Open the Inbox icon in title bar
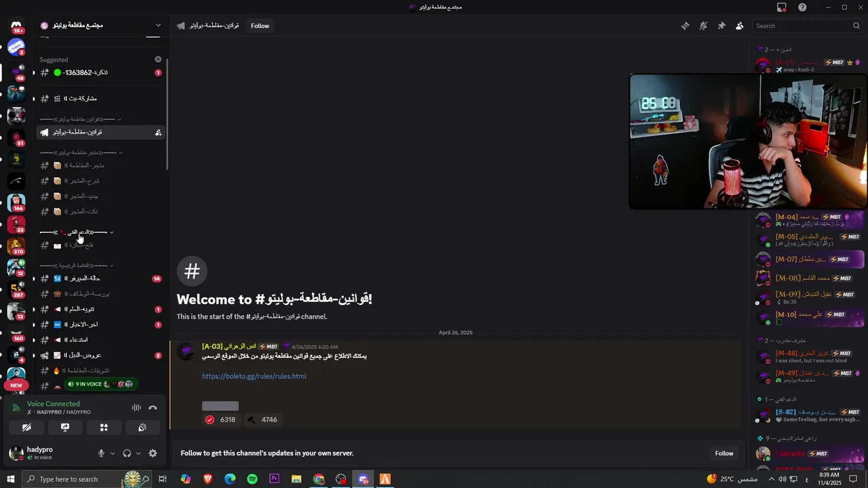The height and width of the screenshot is (488, 868). (x=782, y=7)
